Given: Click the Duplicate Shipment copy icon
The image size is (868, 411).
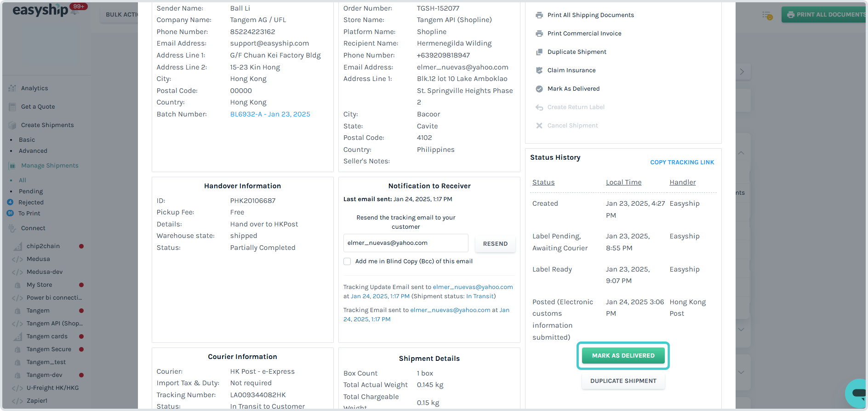Looking at the screenshot, I should (x=539, y=52).
